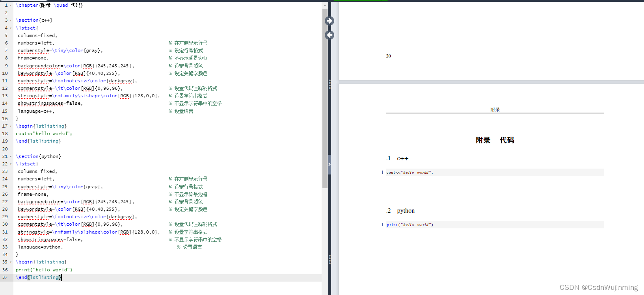Click the print("hello world") code line

pyautogui.click(x=44, y=270)
